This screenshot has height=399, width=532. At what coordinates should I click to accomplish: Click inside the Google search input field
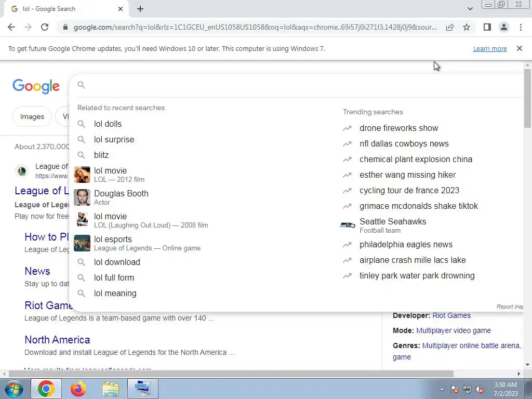303,85
